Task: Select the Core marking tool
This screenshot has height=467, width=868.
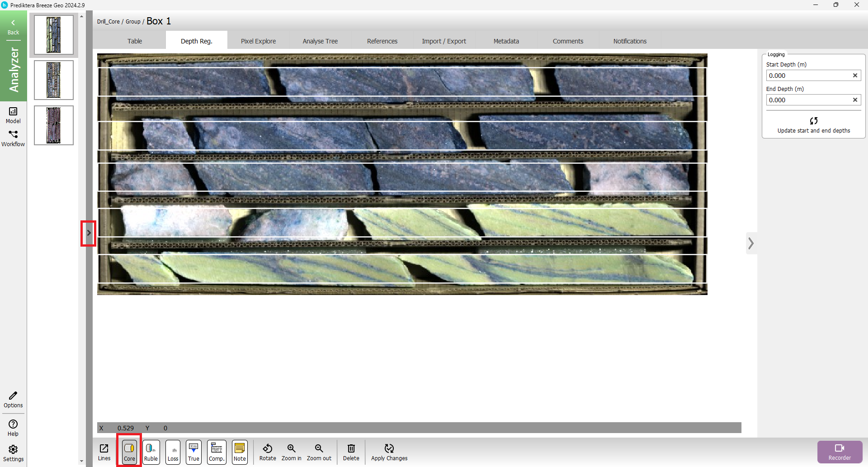Action: [x=129, y=452]
